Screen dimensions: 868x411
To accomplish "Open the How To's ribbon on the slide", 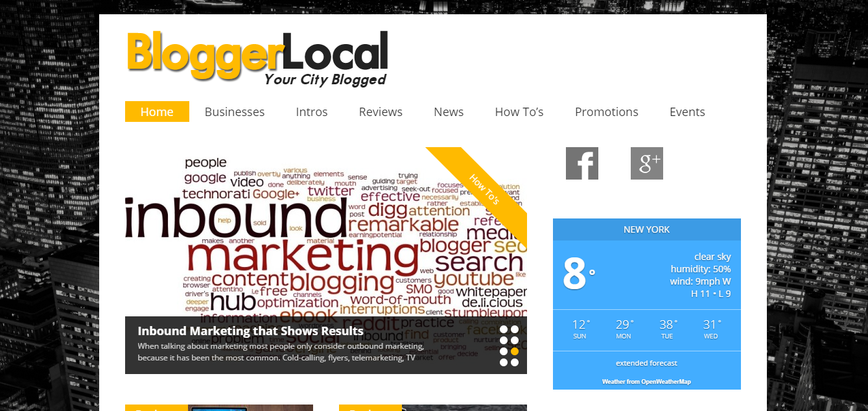I will pos(485,190).
